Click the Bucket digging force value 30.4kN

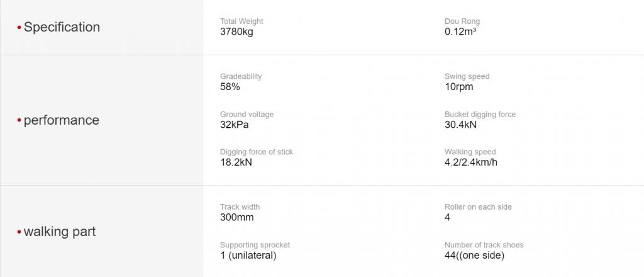pos(460,125)
